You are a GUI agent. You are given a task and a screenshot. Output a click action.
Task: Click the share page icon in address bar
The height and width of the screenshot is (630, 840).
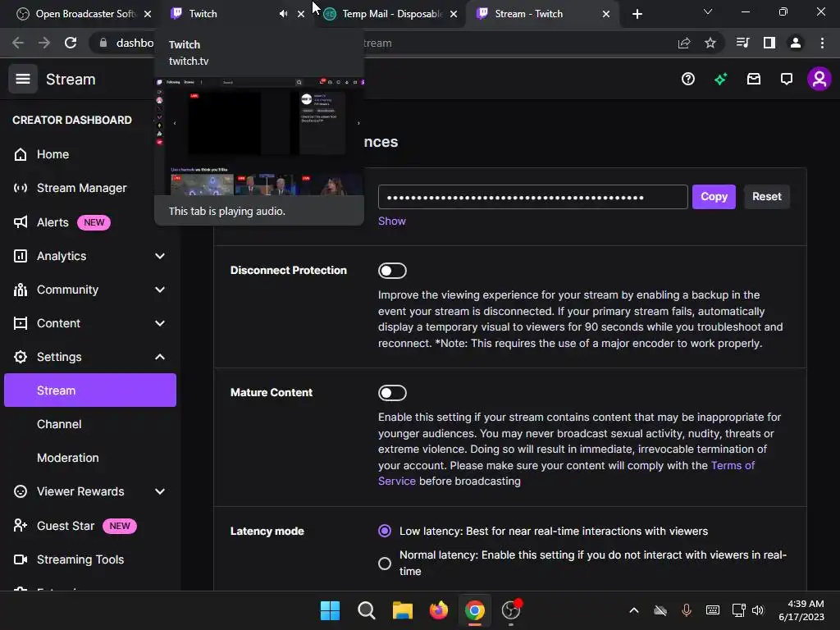(684, 43)
